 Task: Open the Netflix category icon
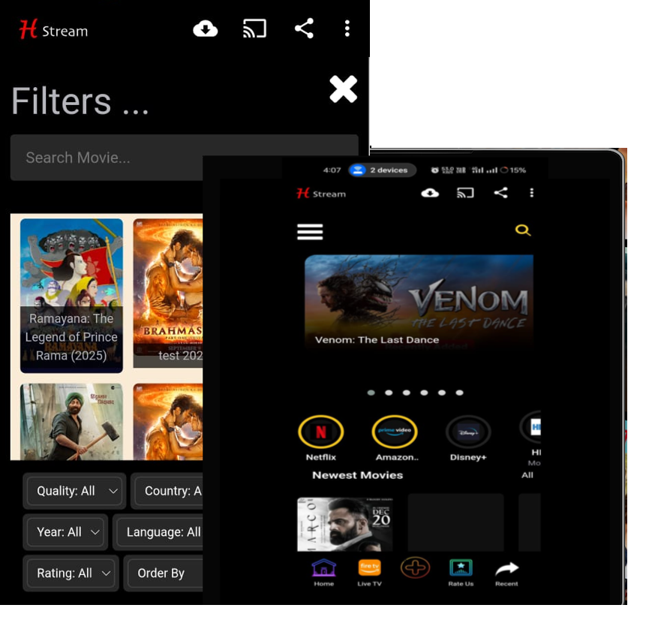321,432
